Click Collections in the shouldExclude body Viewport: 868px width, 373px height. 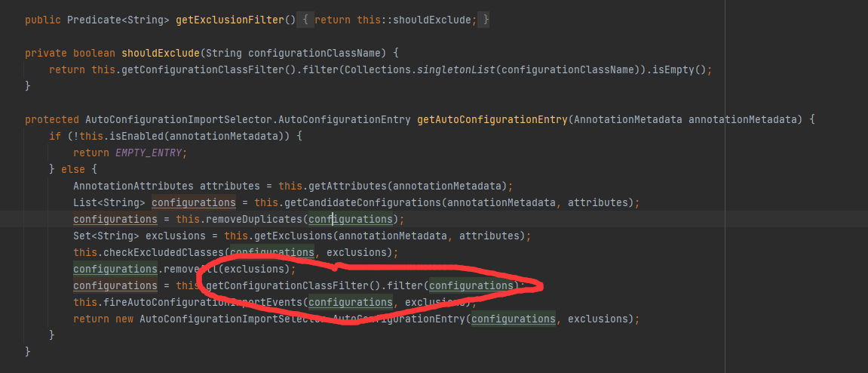point(378,69)
